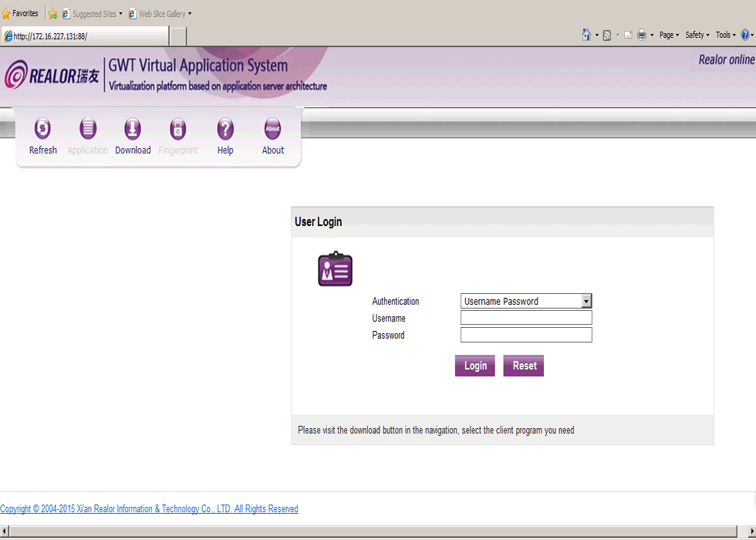The image size is (756, 540).
Task: Open the Page menu dropdown
Action: point(668,35)
